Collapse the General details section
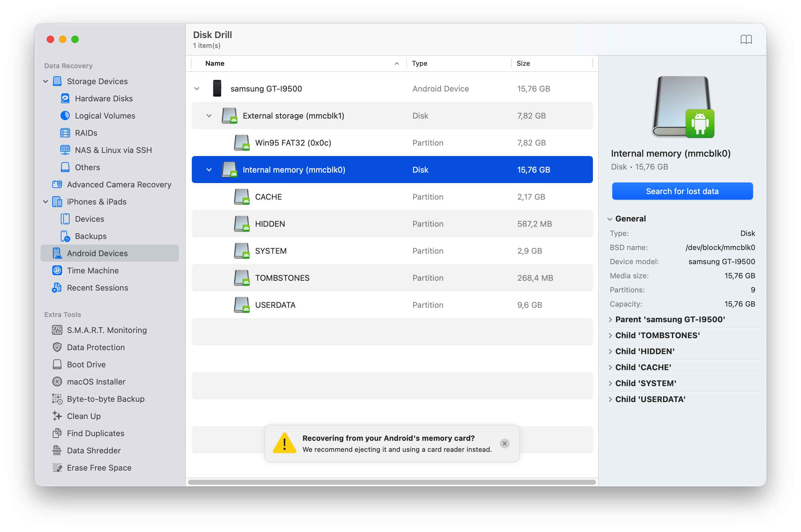This screenshot has width=801, height=532. [610, 218]
